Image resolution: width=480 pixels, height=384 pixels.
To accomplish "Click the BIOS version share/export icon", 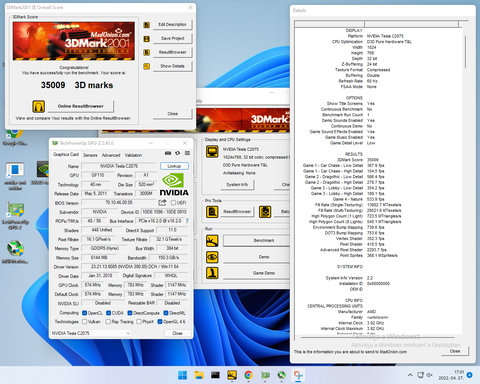I will pyautogui.click(x=162, y=202).
